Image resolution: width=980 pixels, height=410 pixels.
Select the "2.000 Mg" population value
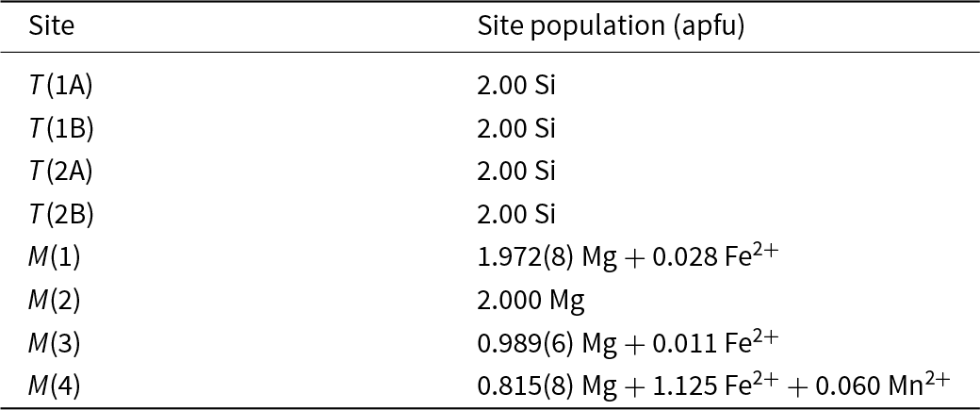click(x=531, y=301)
